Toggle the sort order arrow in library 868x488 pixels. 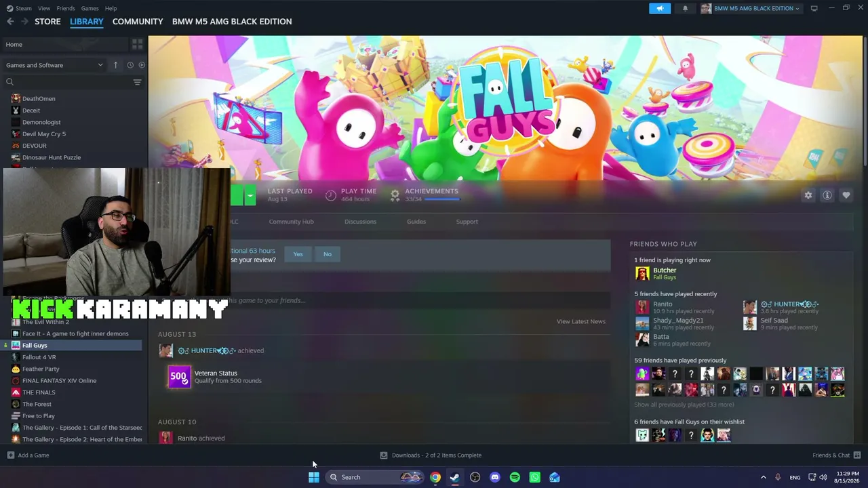point(115,65)
